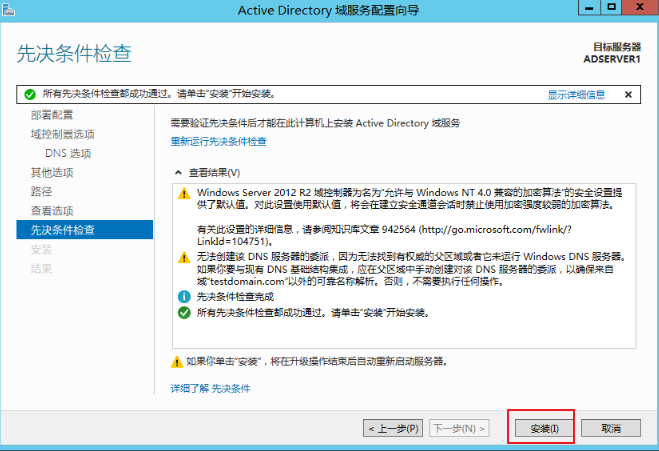This screenshot has height=451, width=659.
Task: Close the wizard window
Action: [640, 8]
